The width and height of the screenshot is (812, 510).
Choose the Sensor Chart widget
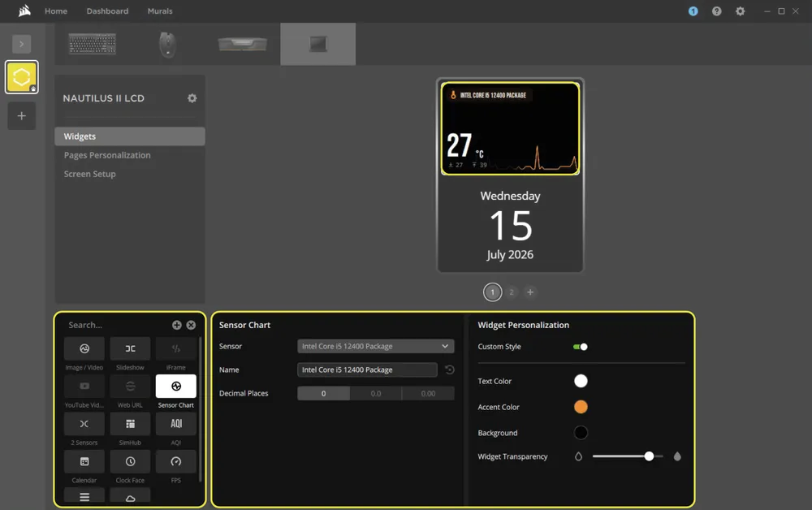tap(176, 387)
